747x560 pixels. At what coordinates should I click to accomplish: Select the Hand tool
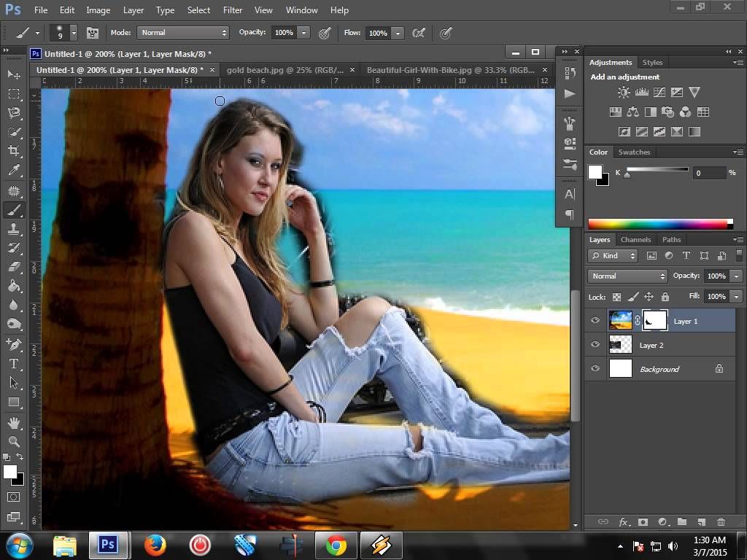(14, 422)
